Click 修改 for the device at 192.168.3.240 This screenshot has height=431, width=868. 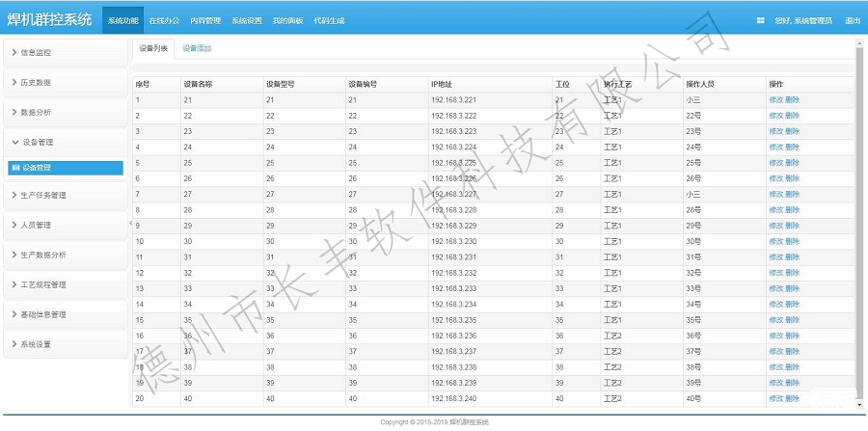(x=775, y=398)
